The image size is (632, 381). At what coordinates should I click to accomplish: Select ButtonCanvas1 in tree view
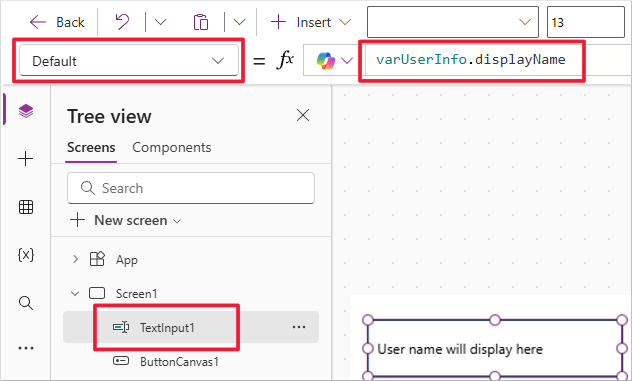(179, 361)
